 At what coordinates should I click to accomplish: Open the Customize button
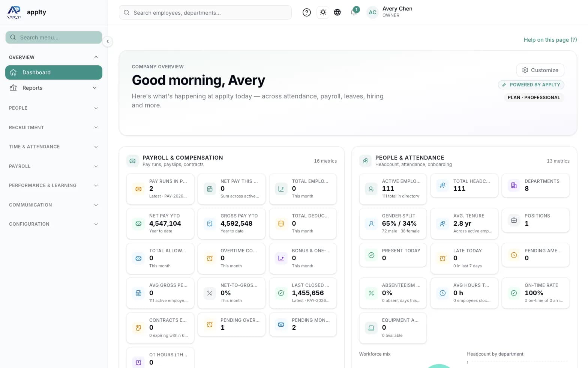coord(540,70)
